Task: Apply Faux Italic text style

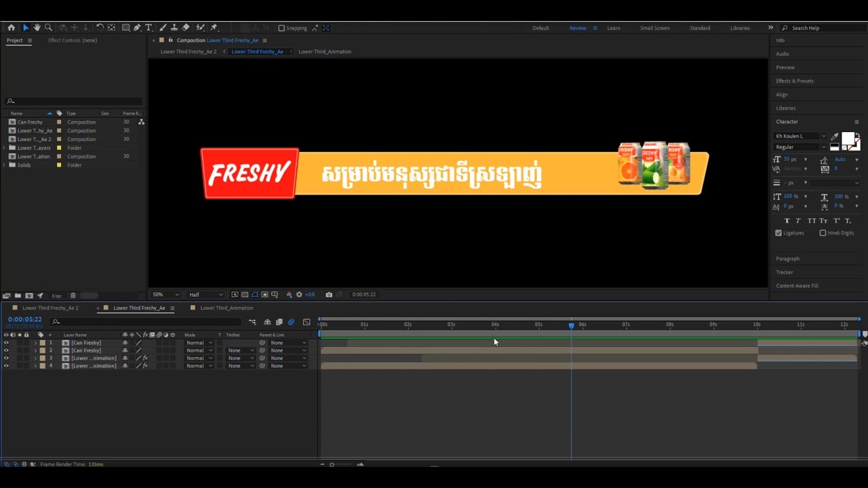Action: pyautogui.click(x=798, y=221)
